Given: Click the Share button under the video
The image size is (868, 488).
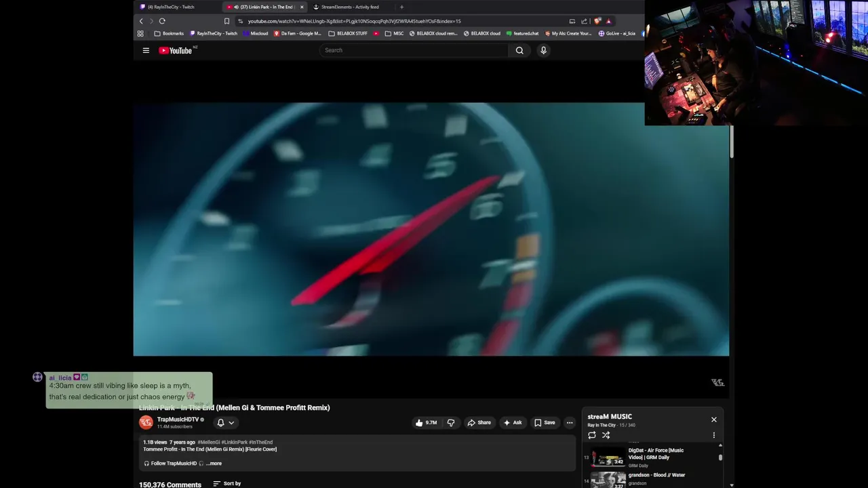Looking at the screenshot, I should pyautogui.click(x=479, y=422).
